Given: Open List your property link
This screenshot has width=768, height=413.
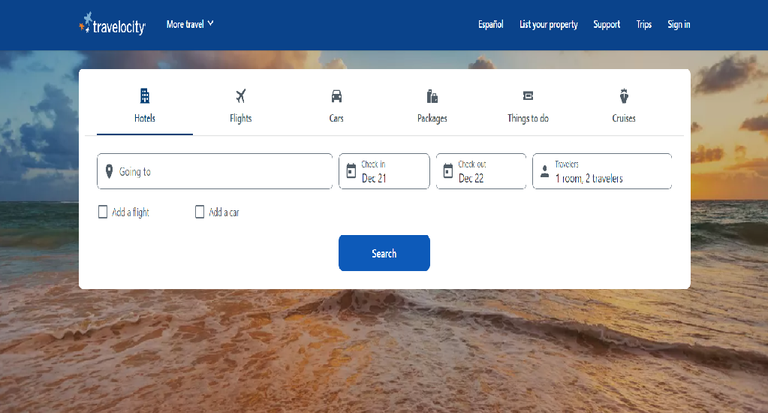Looking at the screenshot, I should pos(549,24).
